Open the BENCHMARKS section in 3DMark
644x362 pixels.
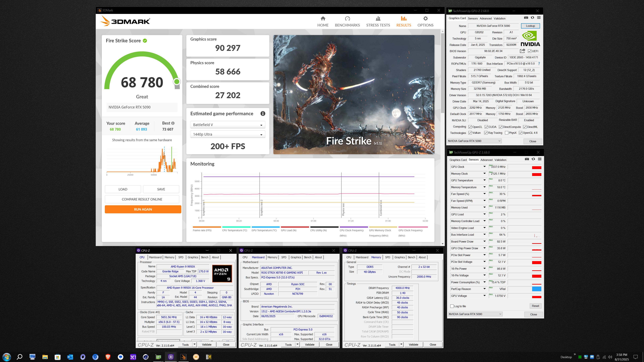click(347, 22)
